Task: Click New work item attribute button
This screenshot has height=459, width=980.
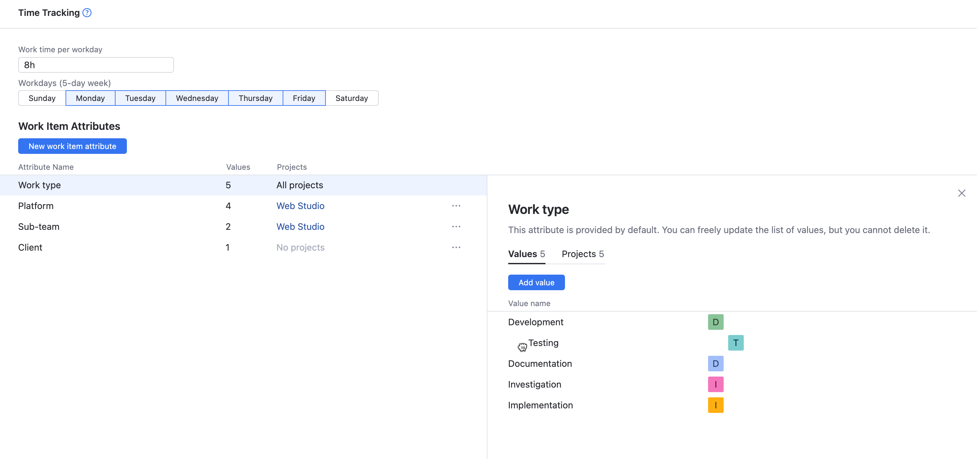Action: tap(72, 146)
